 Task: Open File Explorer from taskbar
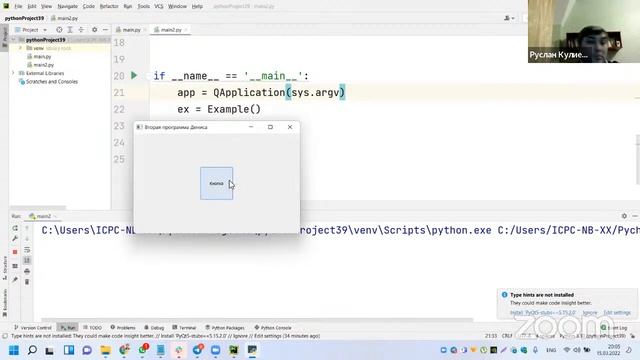coord(106,350)
